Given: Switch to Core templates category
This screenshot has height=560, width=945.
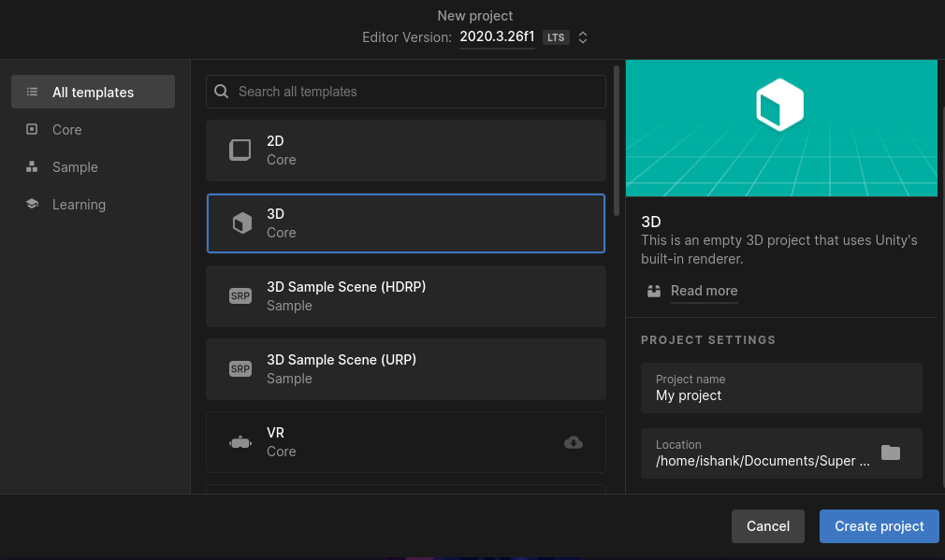Looking at the screenshot, I should [x=93, y=129].
